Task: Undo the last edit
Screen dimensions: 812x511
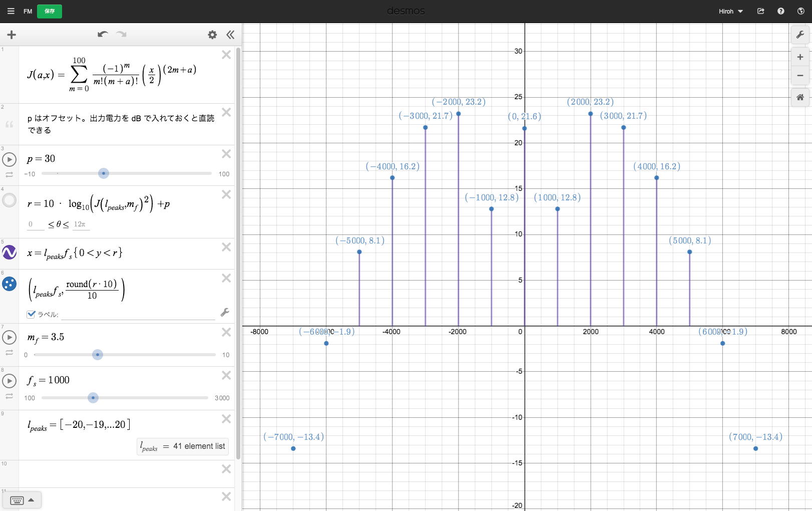Action: 103,35
